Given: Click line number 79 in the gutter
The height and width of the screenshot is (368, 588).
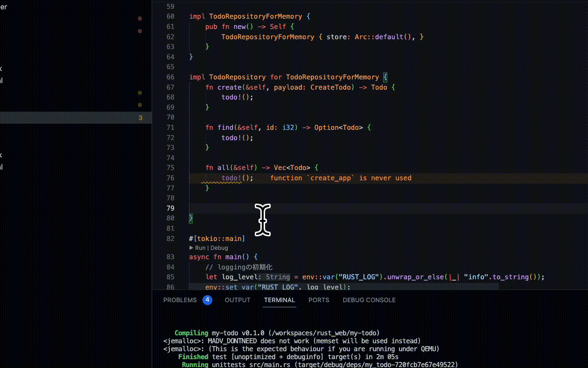Looking at the screenshot, I should [x=170, y=208].
